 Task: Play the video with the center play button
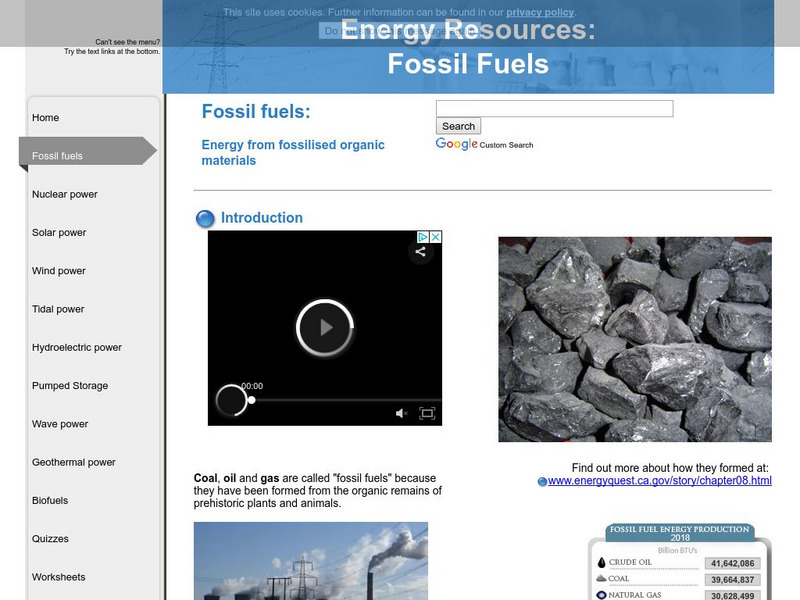[x=325, y=328]
